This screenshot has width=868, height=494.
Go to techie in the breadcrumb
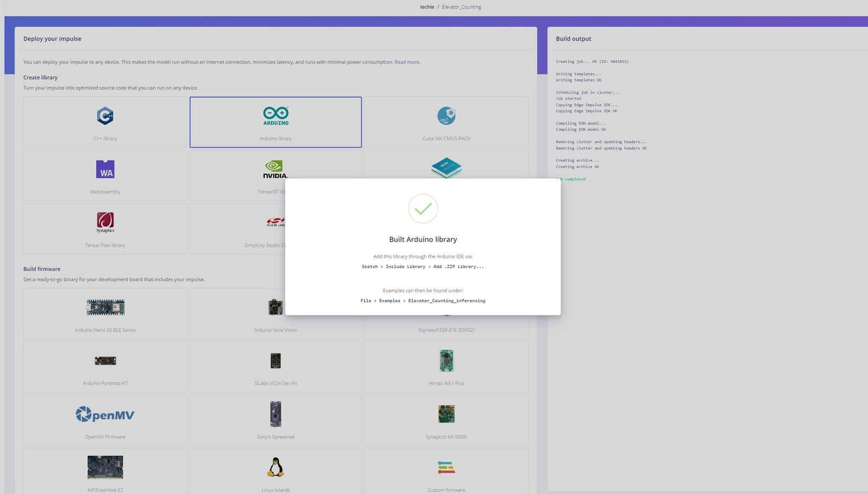(x=427, y=7)
